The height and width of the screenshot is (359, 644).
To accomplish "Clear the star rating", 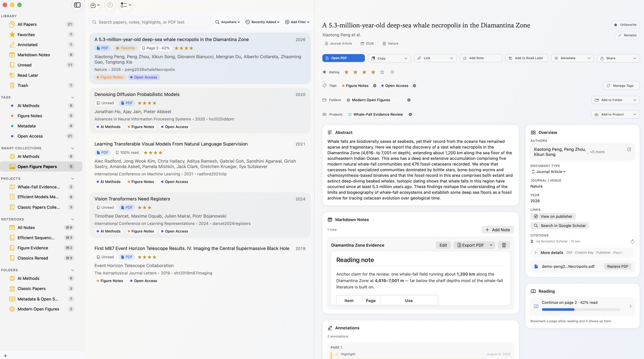I will click(x=392, y=72).
